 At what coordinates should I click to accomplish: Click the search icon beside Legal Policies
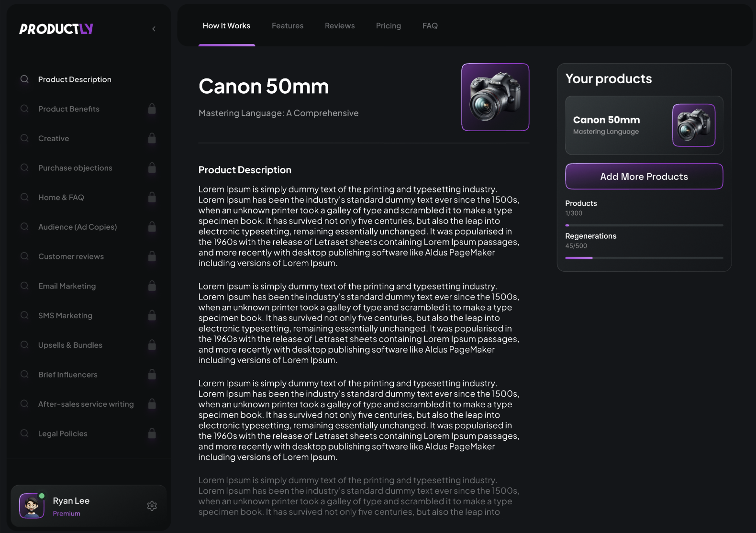point(24,433)
